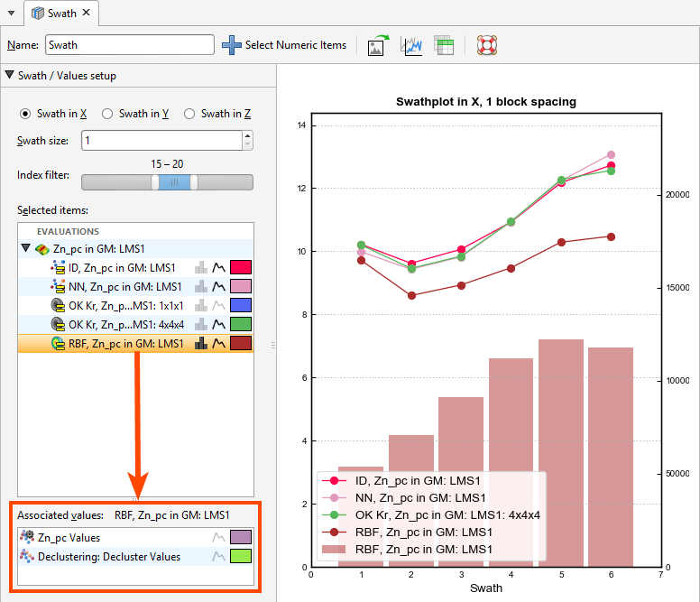Open the table export toolbar icon

click(x=444, y=45)
